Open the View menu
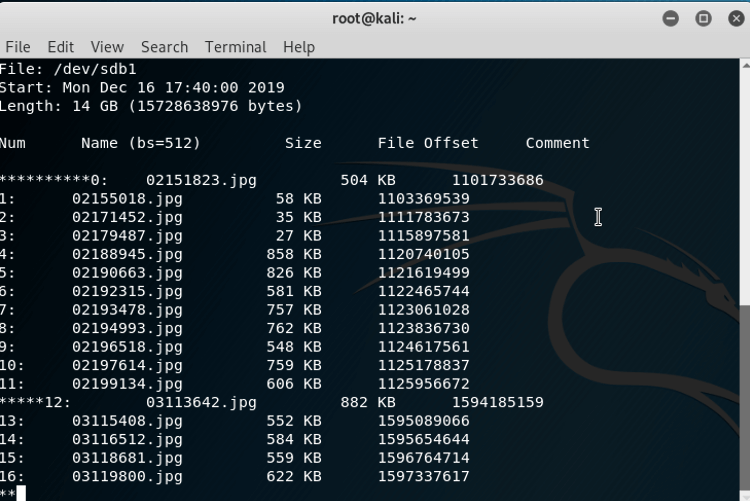This screenshot has height=501, width=750. pyautogui.click(x=107, y=47)
